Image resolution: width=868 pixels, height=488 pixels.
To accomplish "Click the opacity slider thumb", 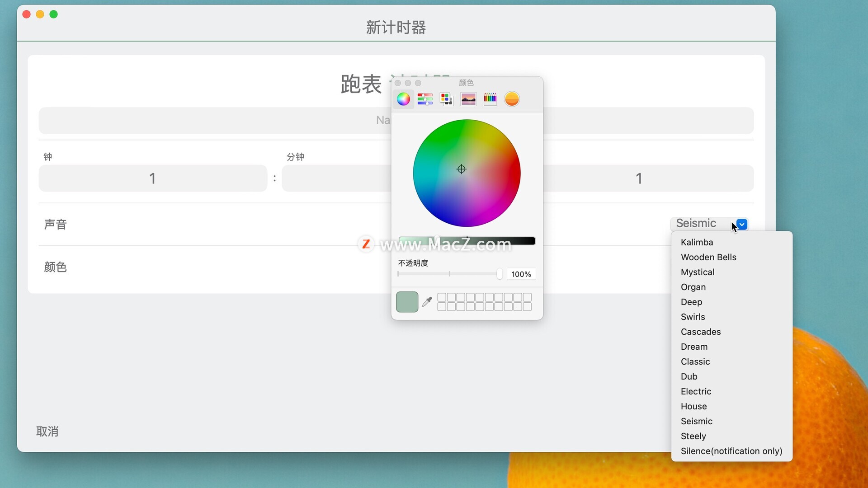I will 500,274.
